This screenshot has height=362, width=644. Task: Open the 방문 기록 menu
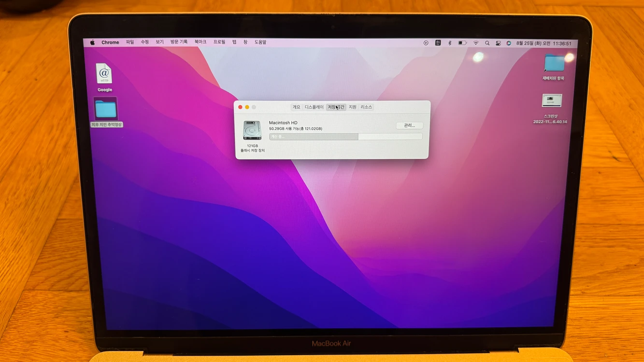point(179,42)
